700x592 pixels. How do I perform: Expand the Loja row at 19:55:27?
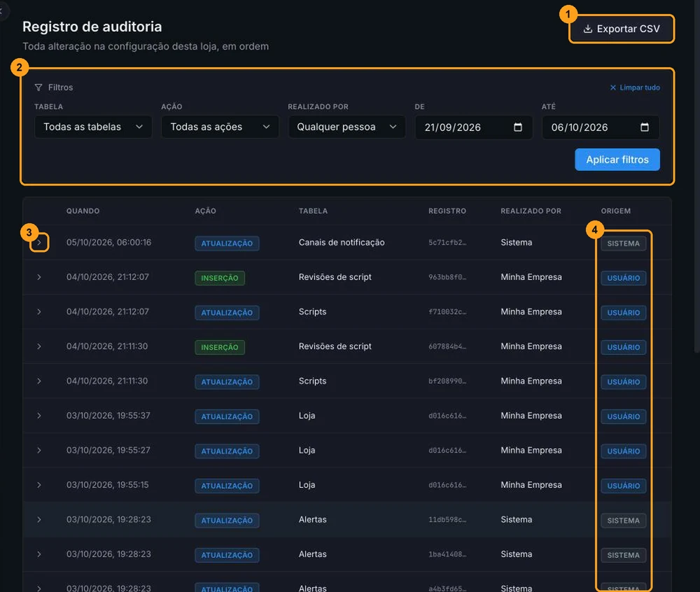coord(39,450)
